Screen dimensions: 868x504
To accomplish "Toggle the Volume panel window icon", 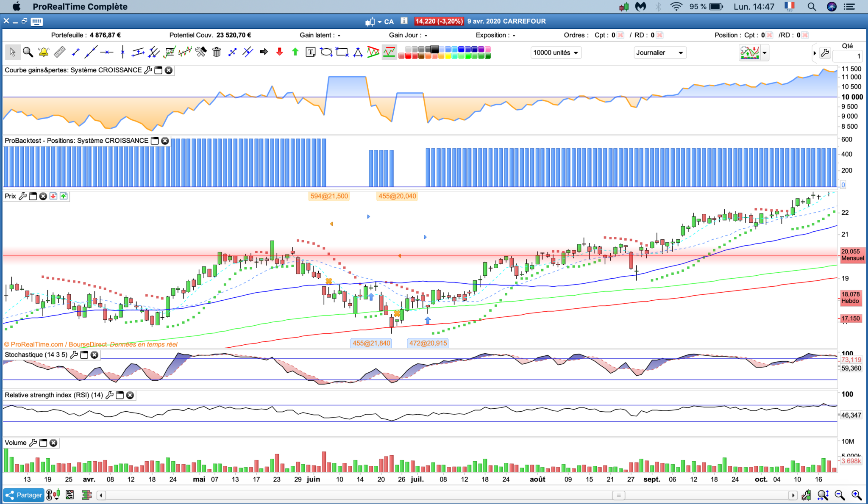I will click(x=43, y=443).
